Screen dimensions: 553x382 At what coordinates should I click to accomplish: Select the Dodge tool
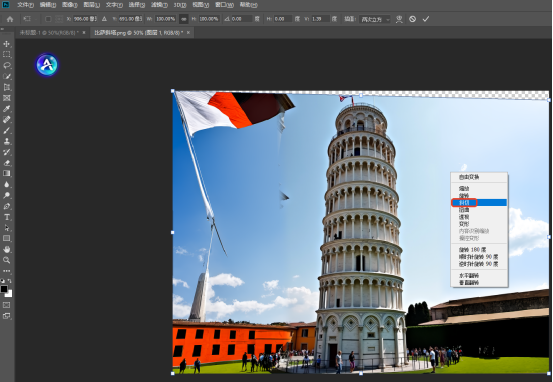(6, 195)
